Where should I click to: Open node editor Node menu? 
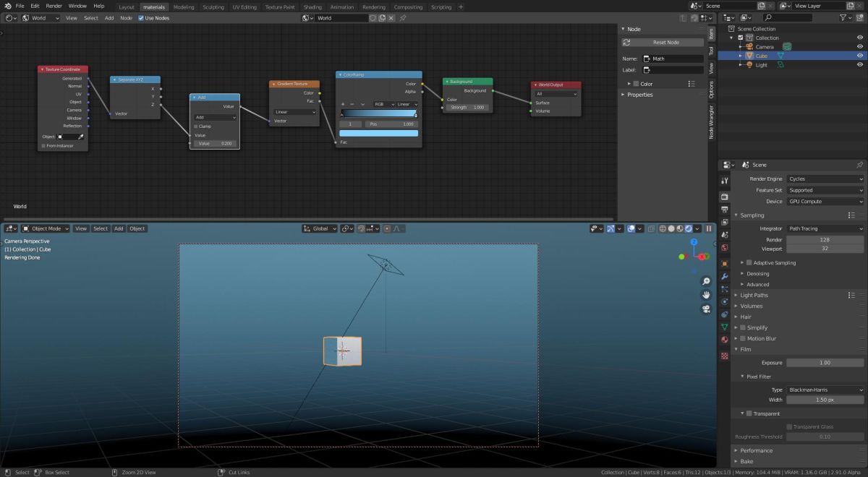pos(126,18)
